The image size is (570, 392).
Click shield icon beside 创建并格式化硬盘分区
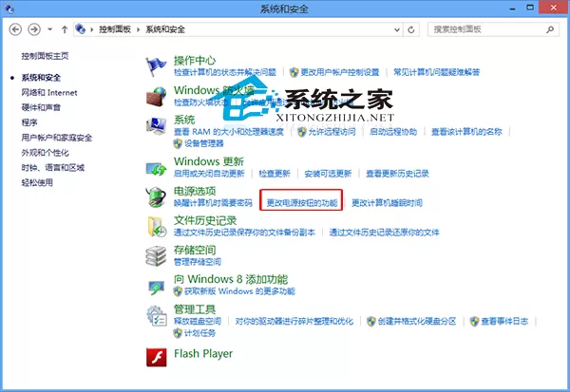pos(371,321)
